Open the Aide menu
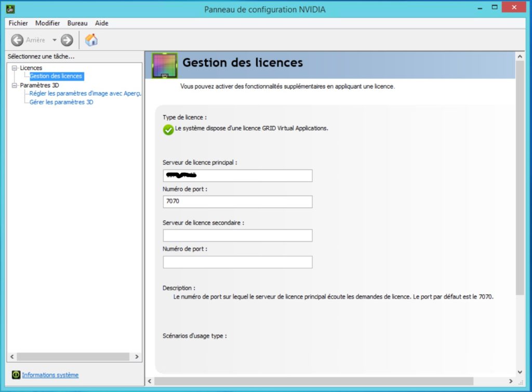The width and height of the screenshot is (532, 392). coord(101,23)
